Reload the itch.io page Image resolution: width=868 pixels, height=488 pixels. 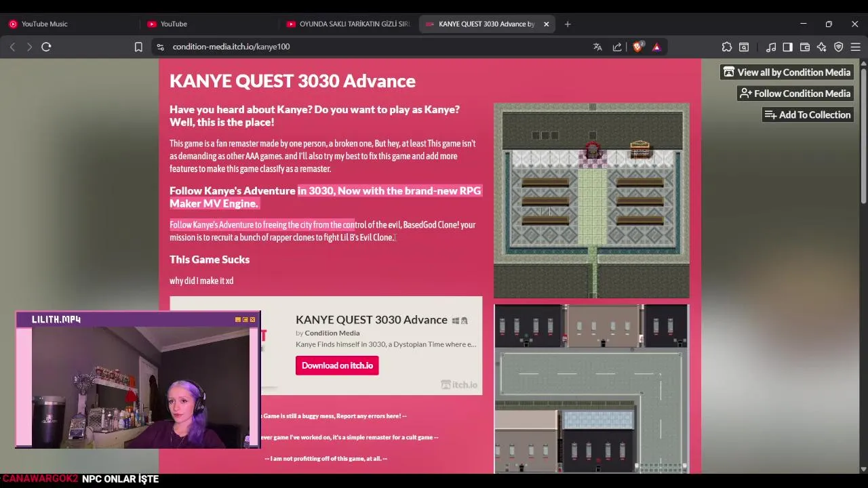coord(46,47)
